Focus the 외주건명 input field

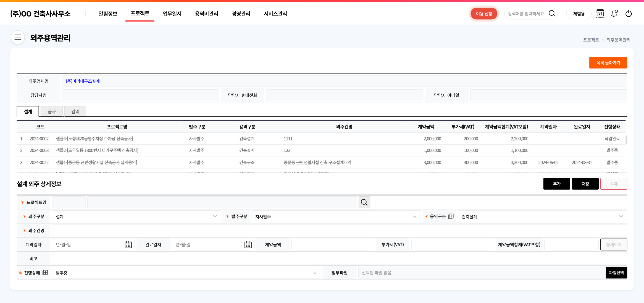tap(339, 231)
